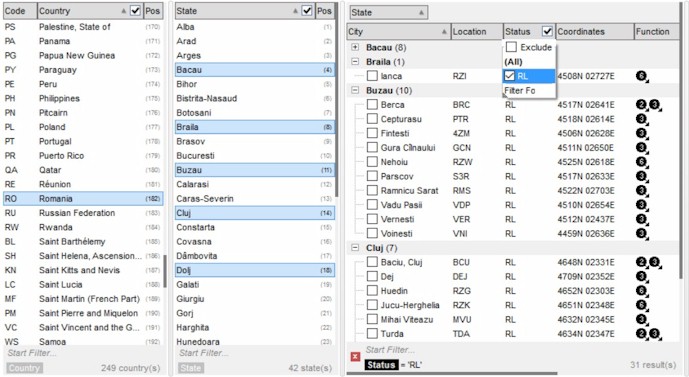Select Alba in the state list
This screenshot has height=377, width=689.
254,27
